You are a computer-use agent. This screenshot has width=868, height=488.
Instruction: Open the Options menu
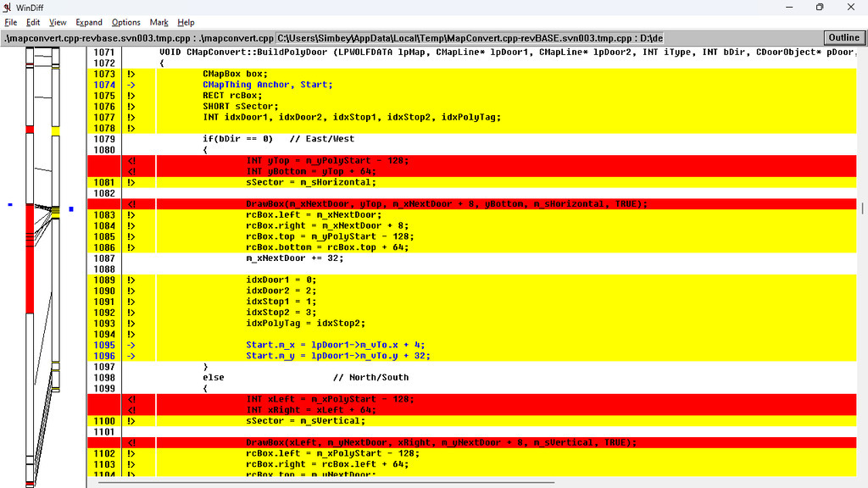point(126,22)
